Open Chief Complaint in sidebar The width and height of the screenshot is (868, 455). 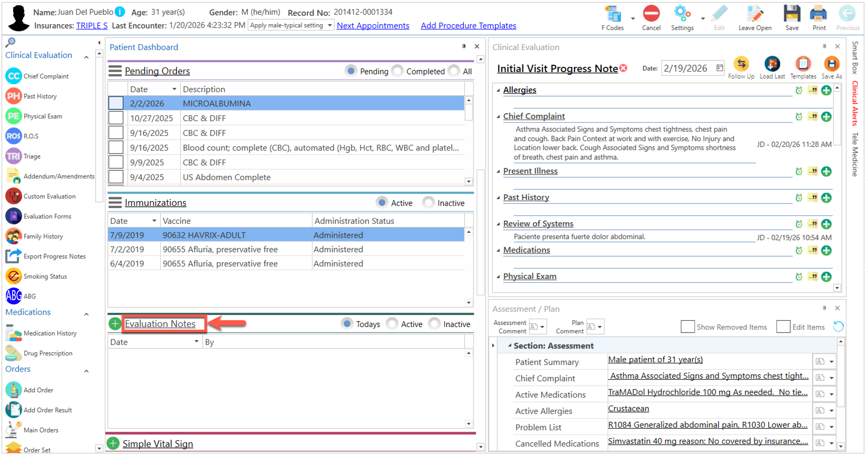click(x=46, y=76)
